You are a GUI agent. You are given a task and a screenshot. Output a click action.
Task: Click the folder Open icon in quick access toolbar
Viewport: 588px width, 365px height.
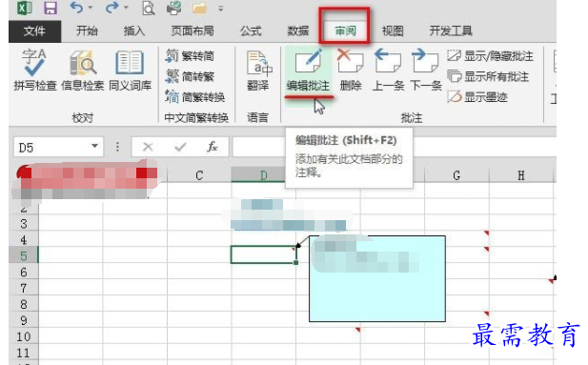point(199,8)
